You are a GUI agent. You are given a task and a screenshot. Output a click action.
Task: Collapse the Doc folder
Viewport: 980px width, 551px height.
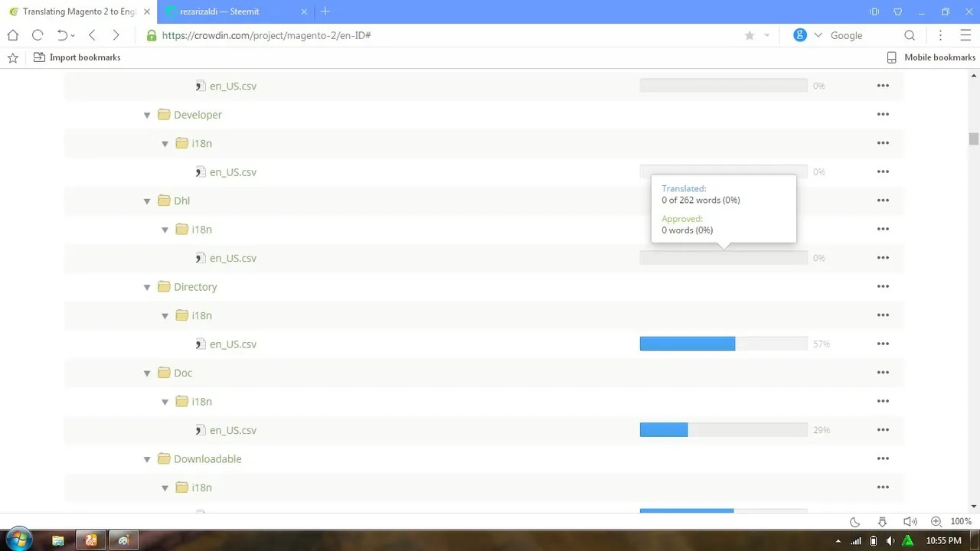click(147, 373)
